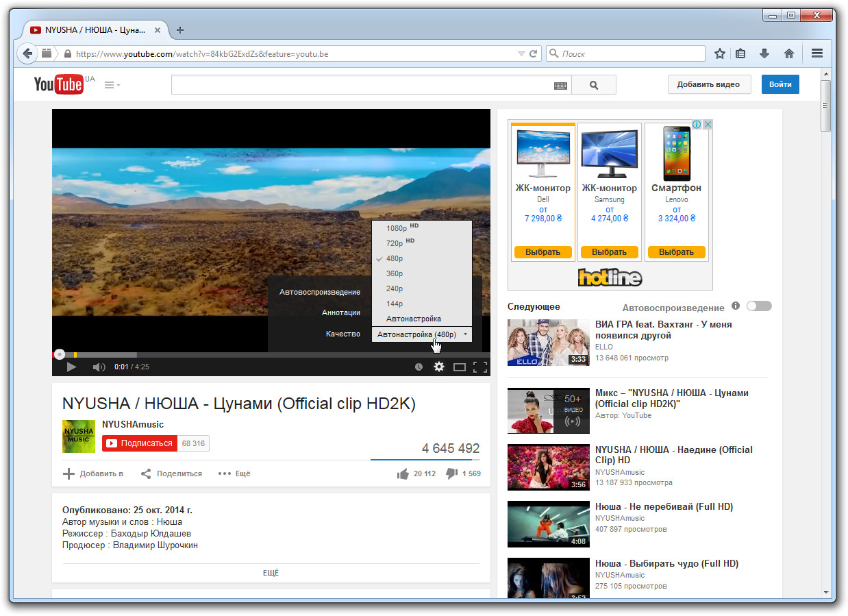Open ВИА ГРА video thumbnail

[x=549, y=343]
